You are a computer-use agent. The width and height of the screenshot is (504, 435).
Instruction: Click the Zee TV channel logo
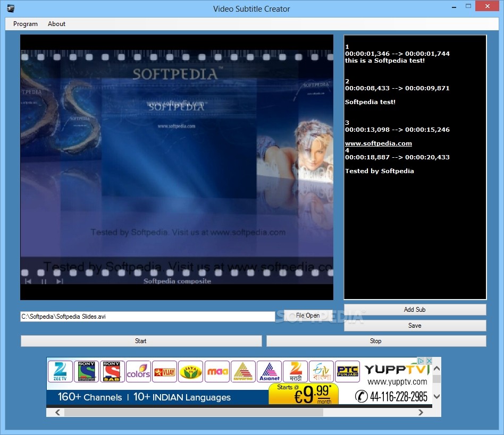coord(60,371)
